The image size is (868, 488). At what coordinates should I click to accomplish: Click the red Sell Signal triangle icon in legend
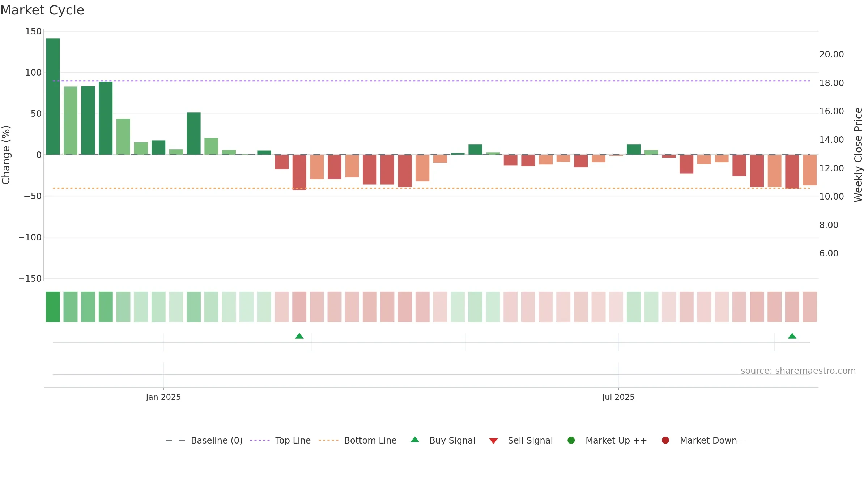(x=493, y=441)
